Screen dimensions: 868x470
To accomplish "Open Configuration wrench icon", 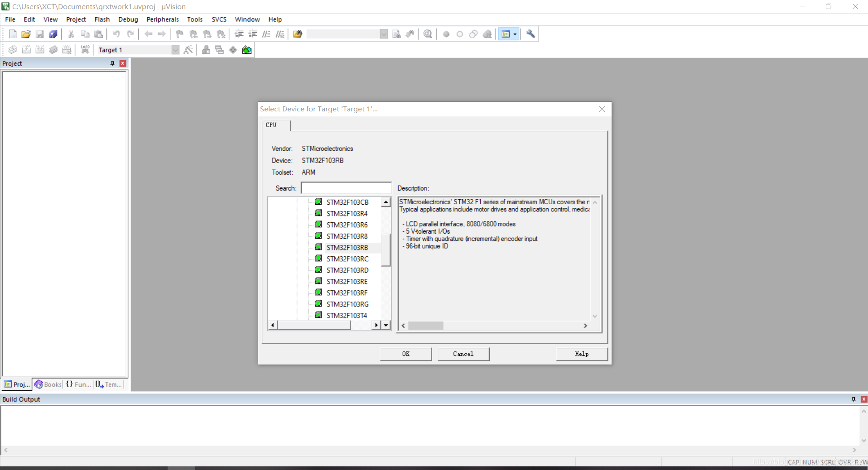I will point(530,34).
